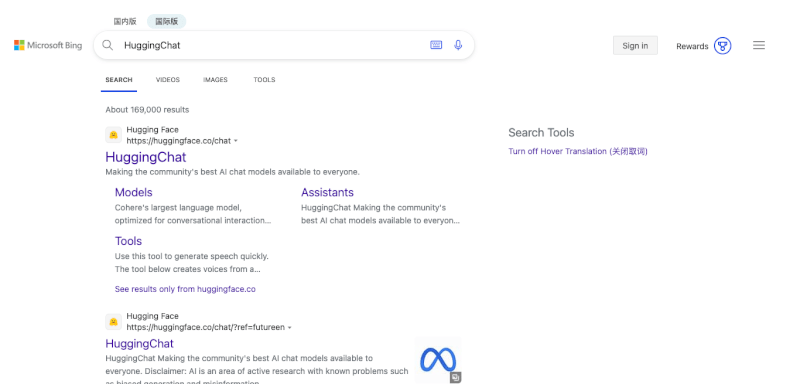Switch to the IMAGES tab

pos(215,80)
